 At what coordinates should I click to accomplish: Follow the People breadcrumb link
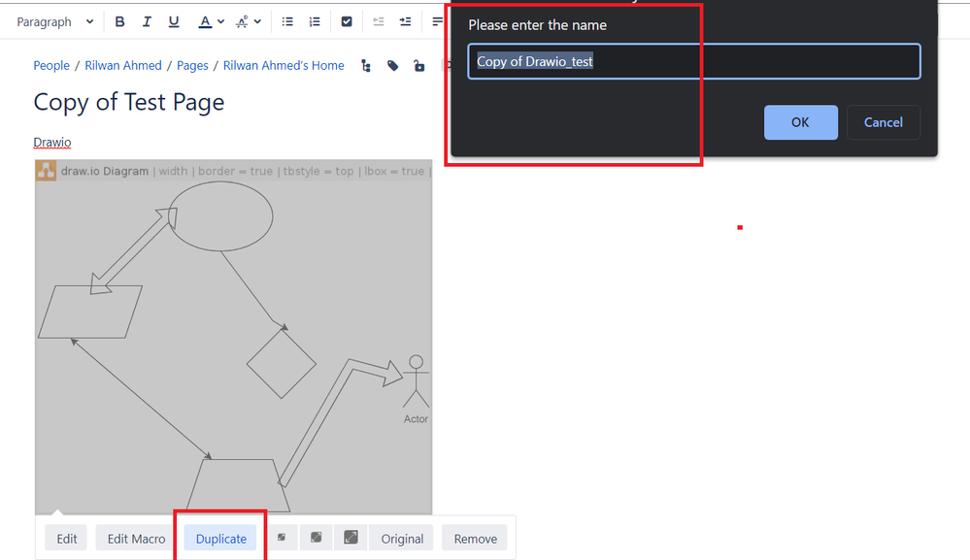(51, 66)
